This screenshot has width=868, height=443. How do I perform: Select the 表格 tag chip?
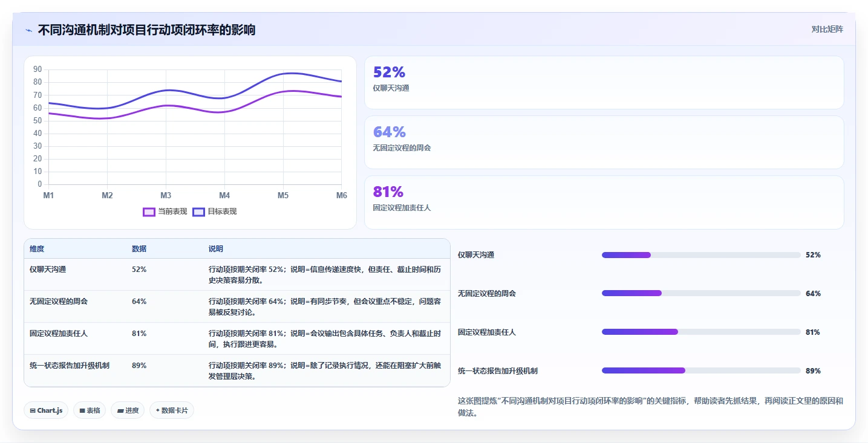[x=90, y=410]
